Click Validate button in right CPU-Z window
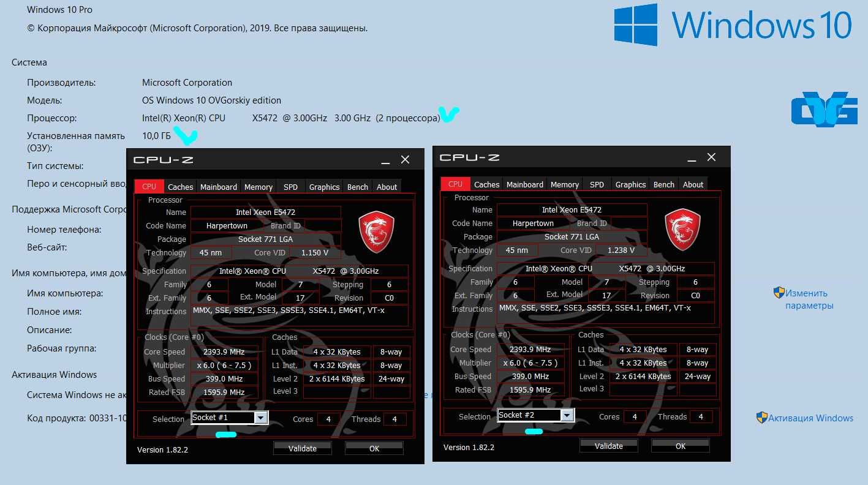The height and width of the screenshot is (485, 868). tap(609, 446)
